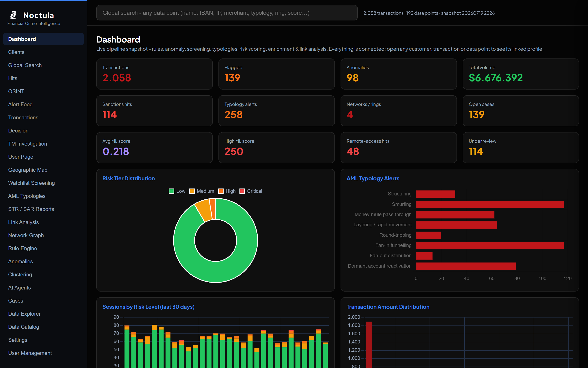Open the Flagged 139 stat card
This screenshot has height=368, width=588.
[276, 74]
